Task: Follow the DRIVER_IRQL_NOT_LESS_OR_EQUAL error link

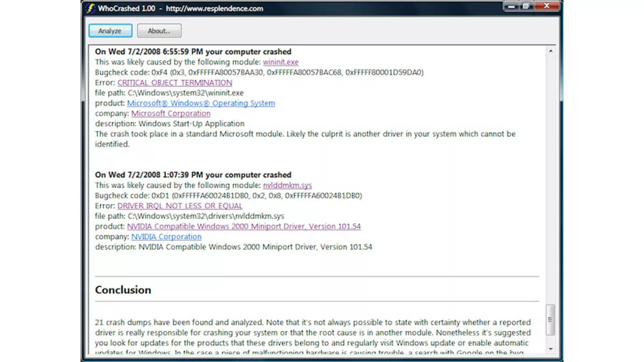Action: pos(180,205)
